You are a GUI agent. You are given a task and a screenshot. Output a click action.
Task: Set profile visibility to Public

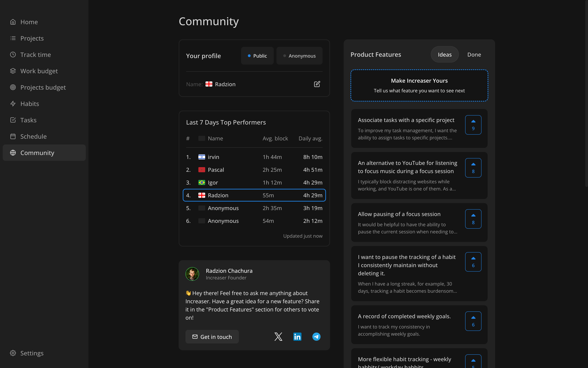click(x=257, y=56)
